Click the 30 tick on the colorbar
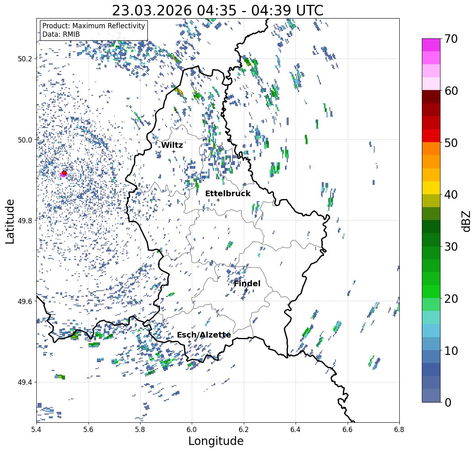 (x=451, y=247)
